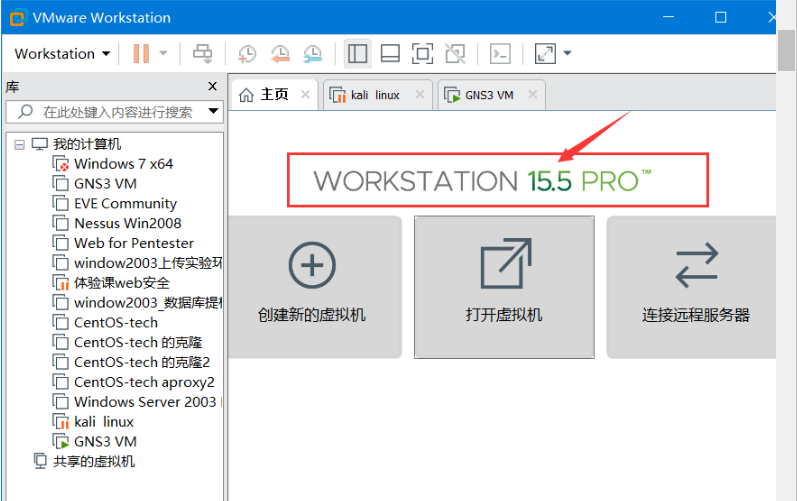
Task: Select Web for Pentester virtual machine
Action: [x=134, y=243]
